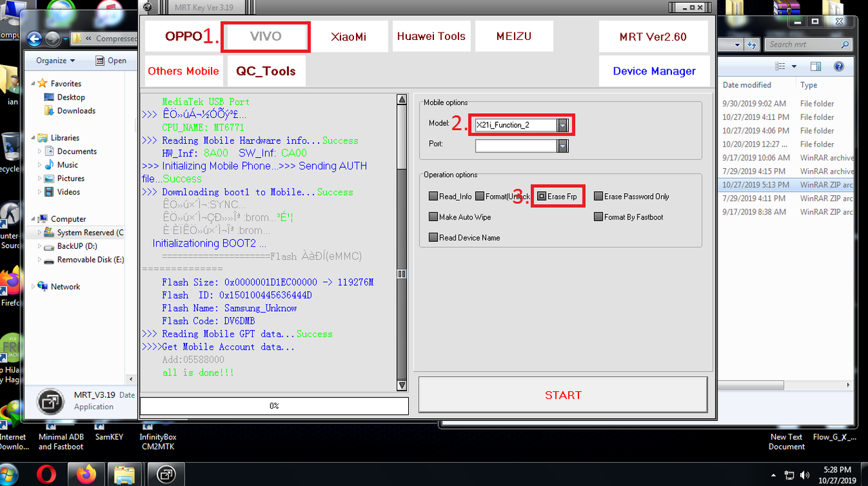Select Pictures library icon

click(x=50, y=178)
